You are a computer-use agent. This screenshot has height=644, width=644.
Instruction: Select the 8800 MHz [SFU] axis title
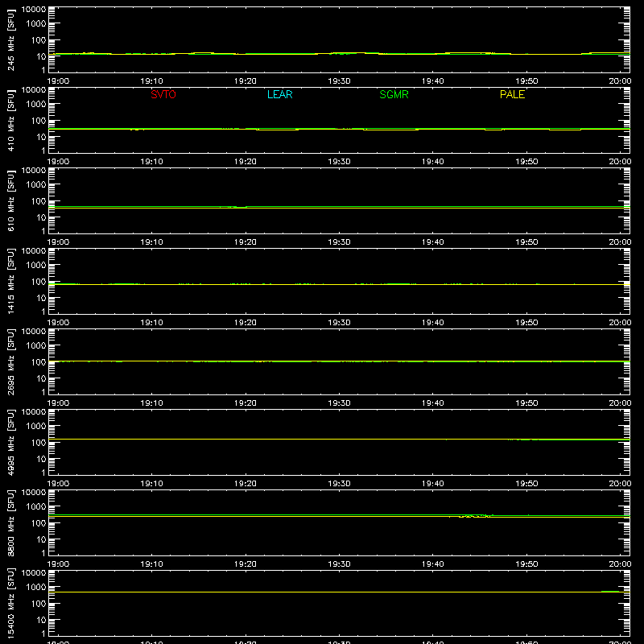(11, 522)
